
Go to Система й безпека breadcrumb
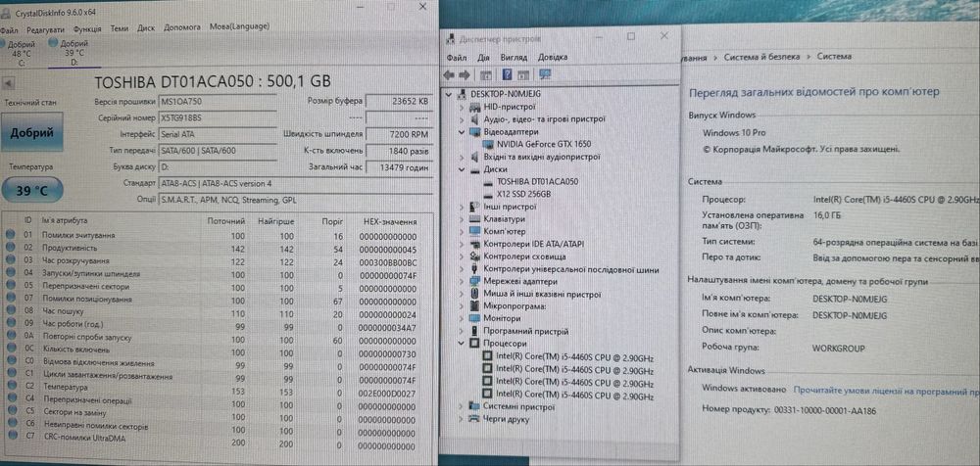click(761, 56)
